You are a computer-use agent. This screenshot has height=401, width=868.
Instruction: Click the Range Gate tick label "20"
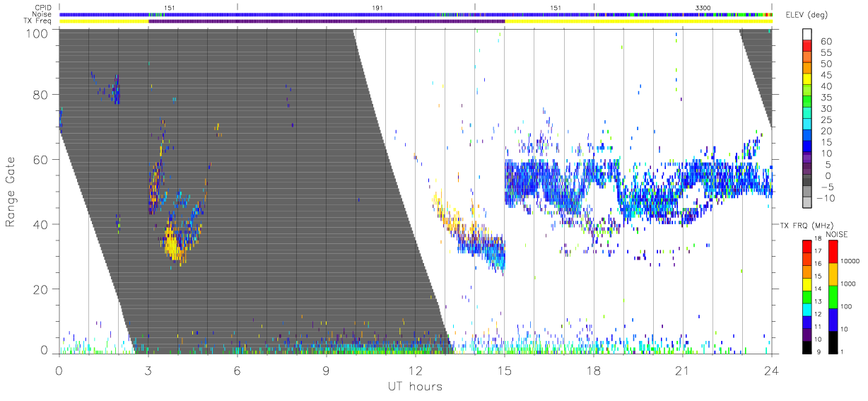pyautogui.click(x=41, y=289)
